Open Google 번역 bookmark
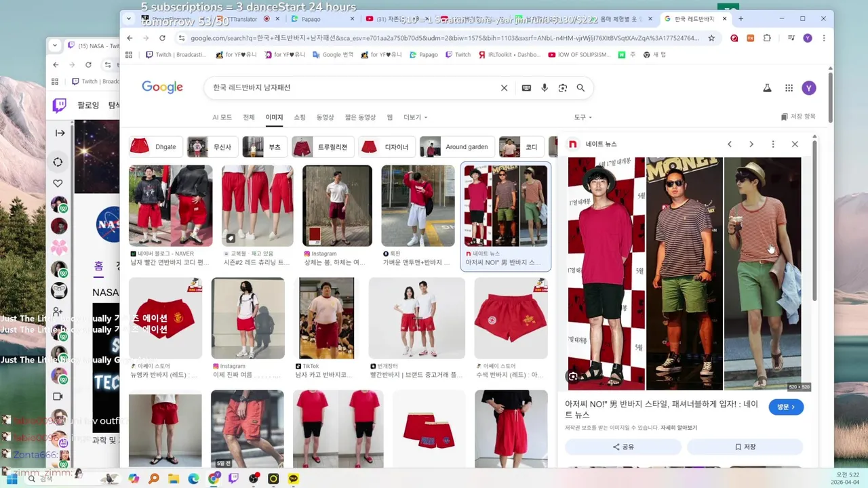868x488 pixels. 332,54
